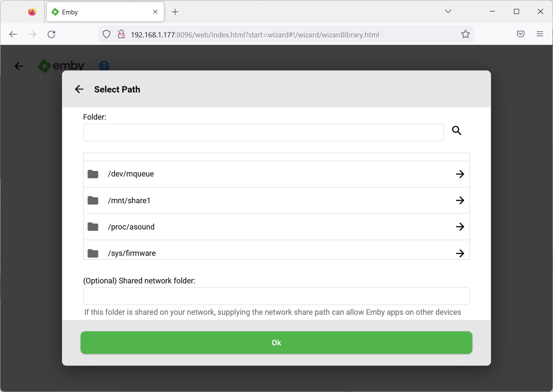
Task: Click the tracking protection shield icon
Action: point(107,34)
